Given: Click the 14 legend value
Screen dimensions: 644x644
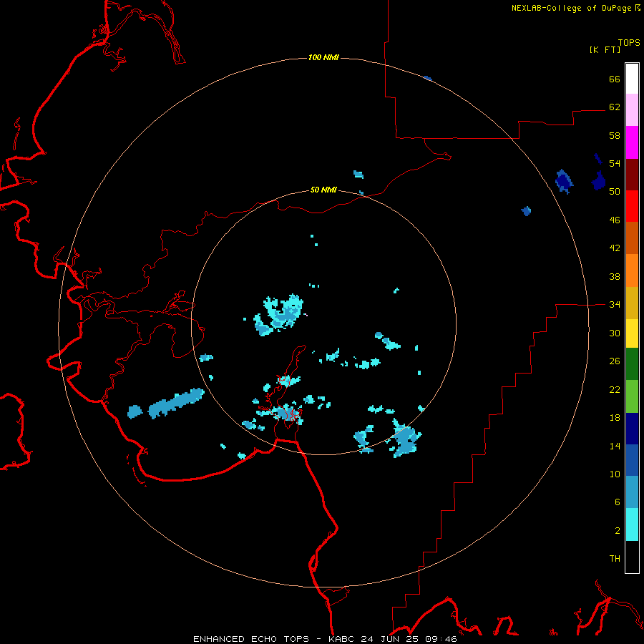Looking at the screenshot, I should [x=615, y=446].
